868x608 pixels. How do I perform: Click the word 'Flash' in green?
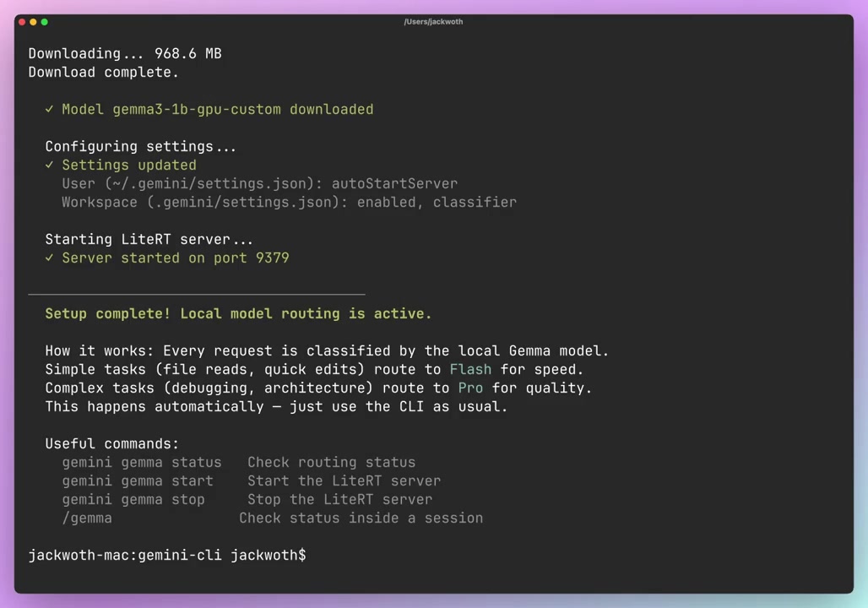470,369
